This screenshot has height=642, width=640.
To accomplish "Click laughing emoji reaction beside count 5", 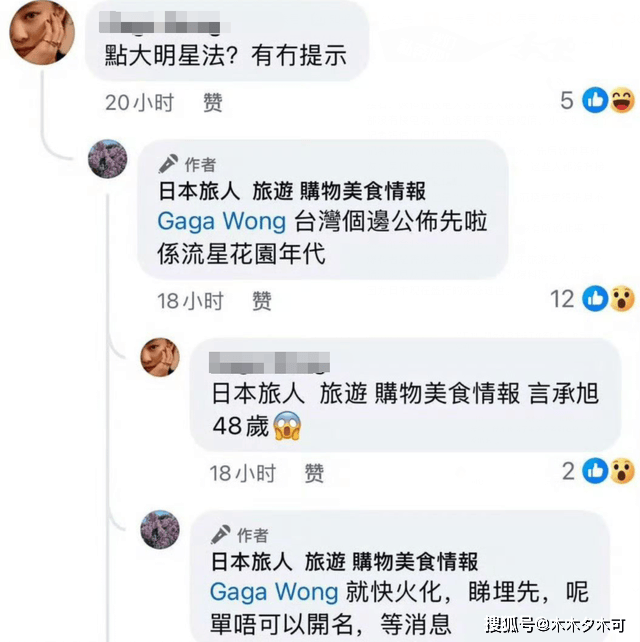I will click(x=622, y=100).
